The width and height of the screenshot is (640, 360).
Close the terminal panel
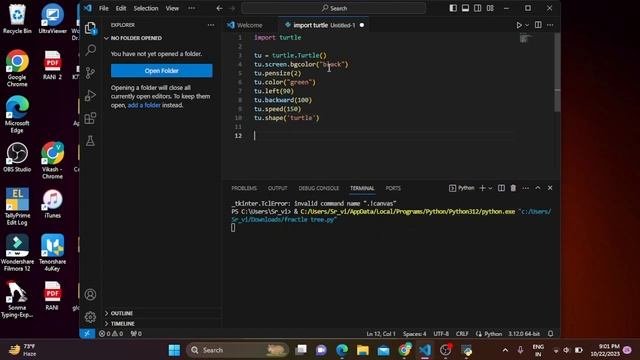click(550, 188)
